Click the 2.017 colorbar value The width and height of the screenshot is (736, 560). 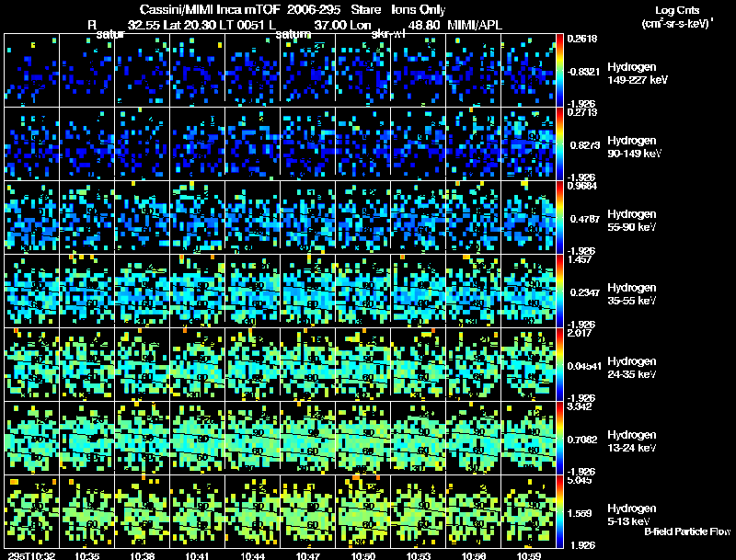[580, 333]
